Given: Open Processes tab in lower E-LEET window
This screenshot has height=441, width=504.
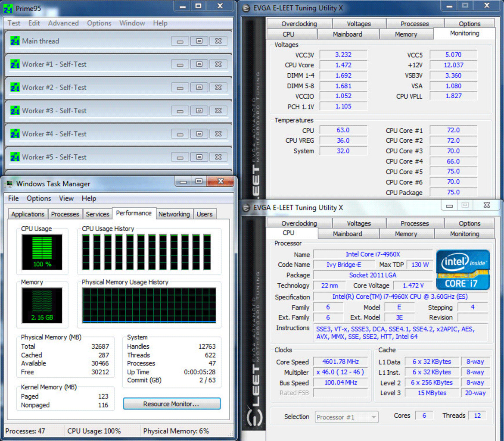Looking at the screenshot, I should [415, 223].
